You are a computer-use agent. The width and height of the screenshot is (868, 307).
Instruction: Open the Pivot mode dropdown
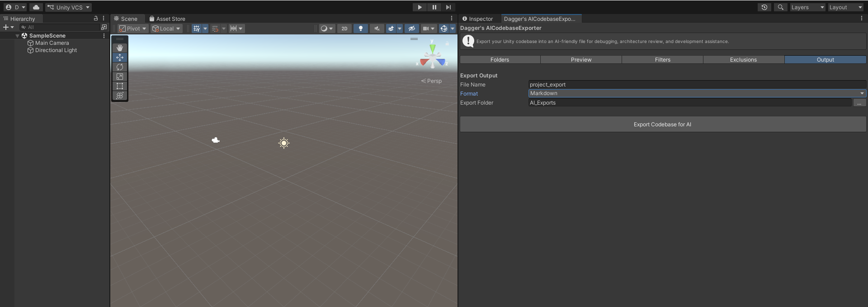[132, 29]
